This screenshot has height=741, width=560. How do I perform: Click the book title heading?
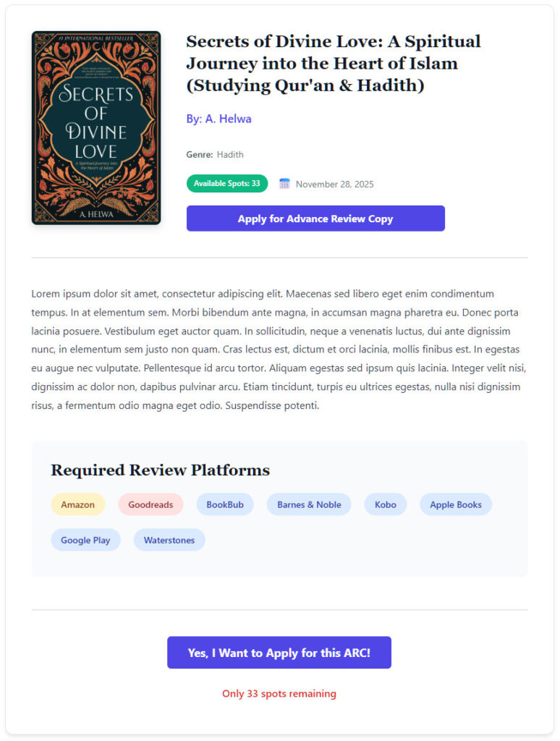333,63
